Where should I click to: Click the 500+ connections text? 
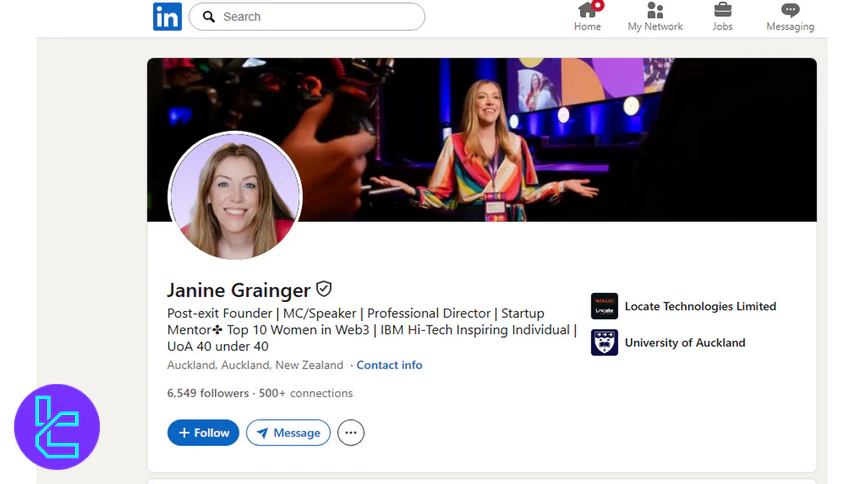tap(306, 393)
